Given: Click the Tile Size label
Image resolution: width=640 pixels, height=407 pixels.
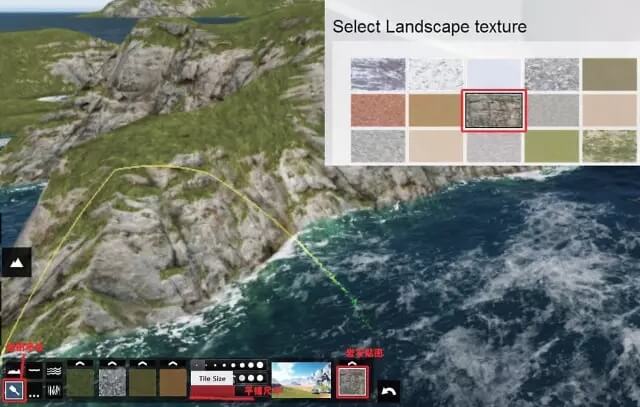Looking at the screenshot, I should pyautogui.click(x=211, y=380).
